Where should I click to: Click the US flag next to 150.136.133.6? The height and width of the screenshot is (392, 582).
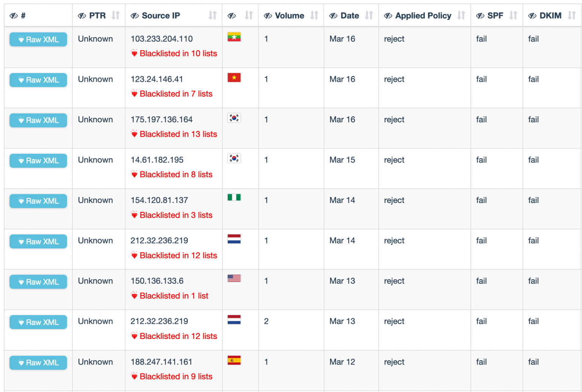click(x=234, y=278)
